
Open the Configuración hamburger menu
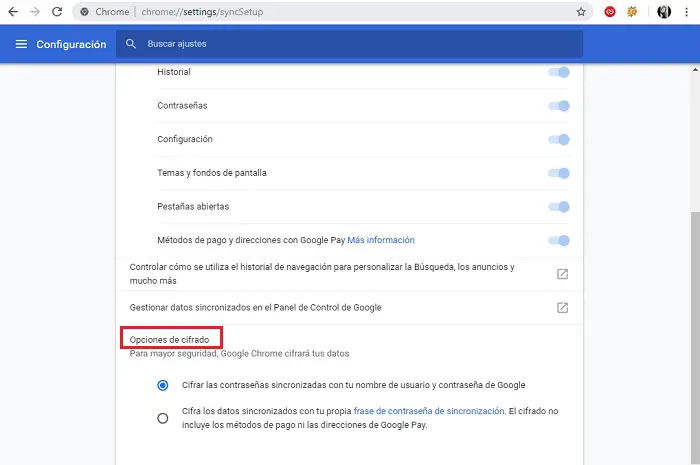tap(21, 44)
